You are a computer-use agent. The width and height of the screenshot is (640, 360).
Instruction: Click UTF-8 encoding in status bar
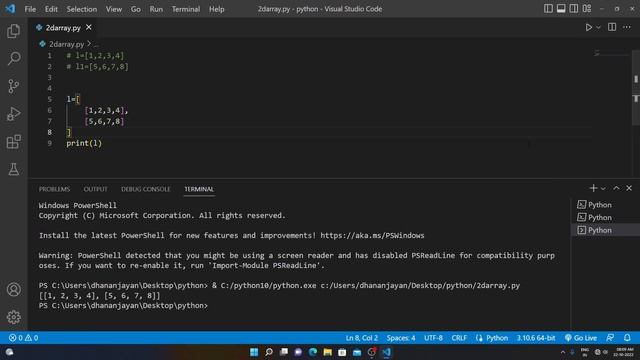pyautogui.click(x=433, y=338)
